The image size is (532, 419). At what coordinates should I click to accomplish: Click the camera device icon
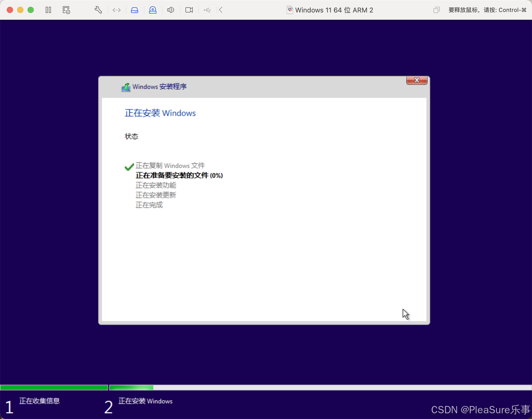(189, 10)
